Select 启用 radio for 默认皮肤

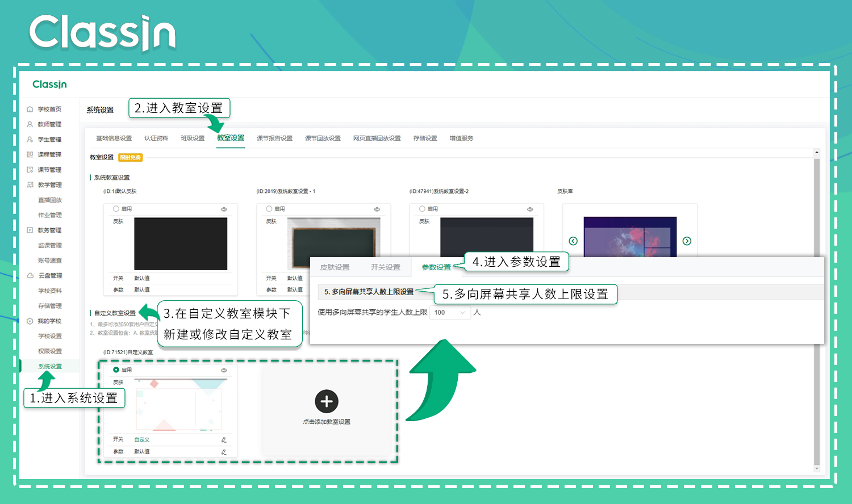pos(116,209)
